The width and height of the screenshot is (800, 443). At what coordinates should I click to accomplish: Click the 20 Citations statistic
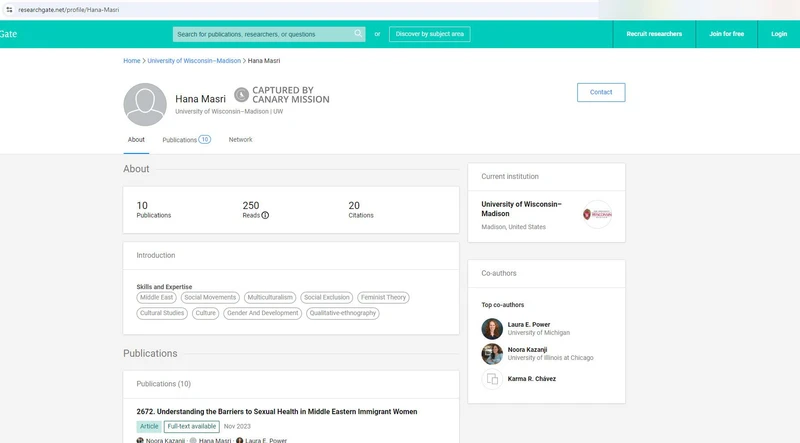click(361, 209)
